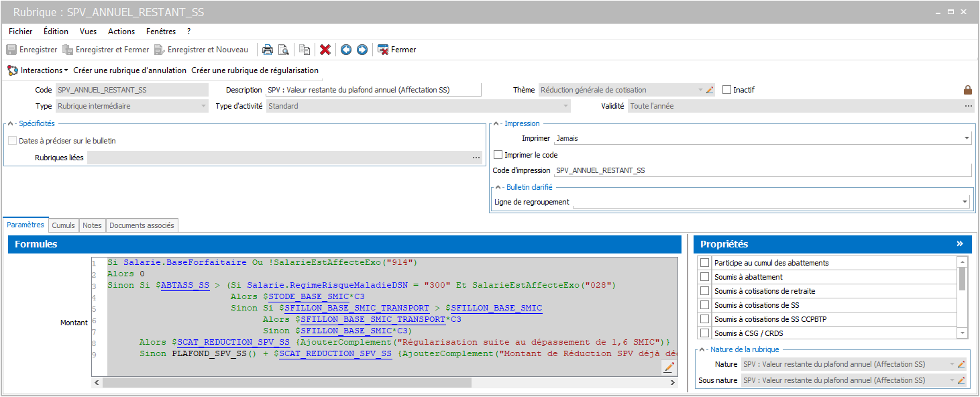Switch to the Documents associés tab
The height and width of the screenshot is (397, 980).
pos(142,225)
